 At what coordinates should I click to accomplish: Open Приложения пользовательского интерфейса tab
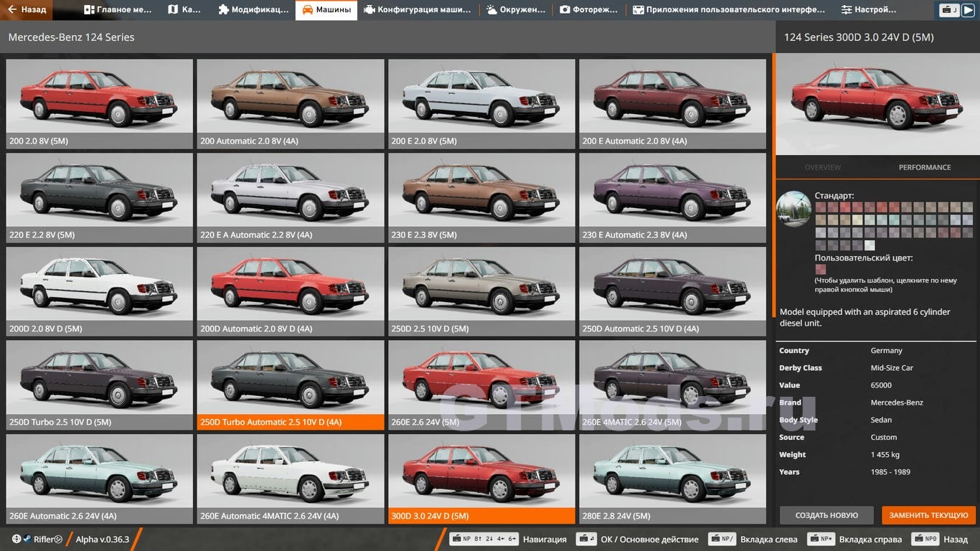coord(729,10)
